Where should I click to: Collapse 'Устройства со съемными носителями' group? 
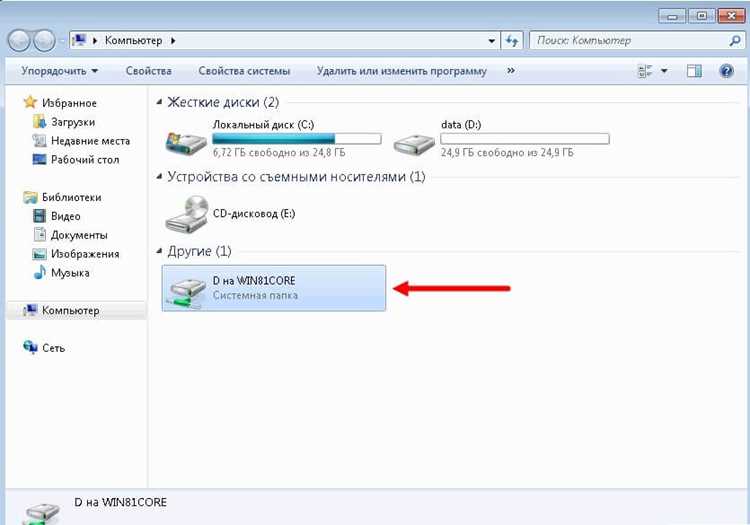[159, 177]
